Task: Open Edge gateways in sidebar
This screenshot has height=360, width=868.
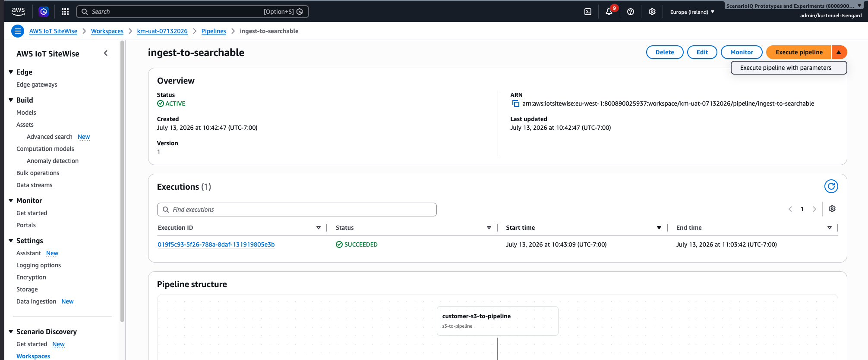Action: (x=37, y=85)
